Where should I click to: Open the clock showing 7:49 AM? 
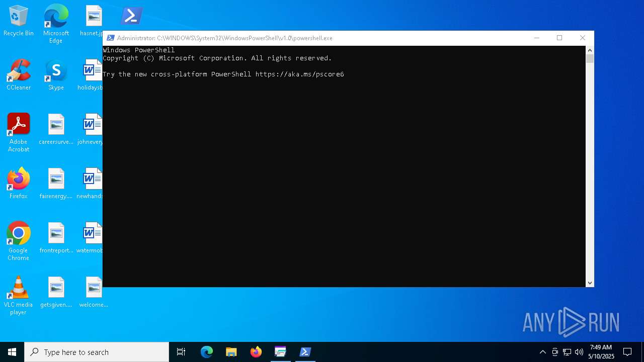pos(601,352)
